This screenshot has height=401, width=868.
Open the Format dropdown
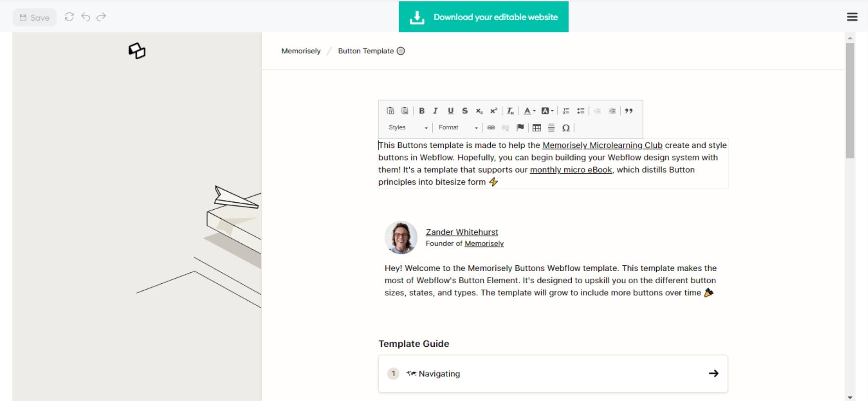[x=458, y=127]
